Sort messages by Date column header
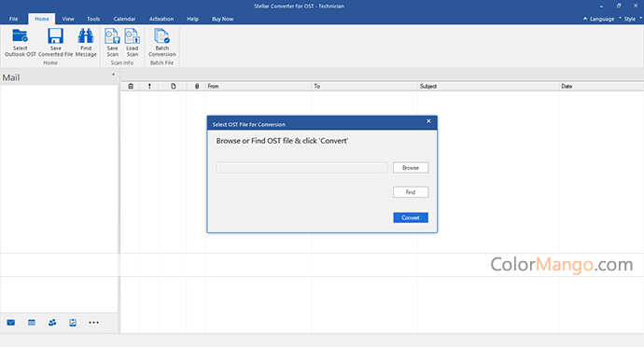The width and height of the screenshot is (644, 347). point(601,86)
